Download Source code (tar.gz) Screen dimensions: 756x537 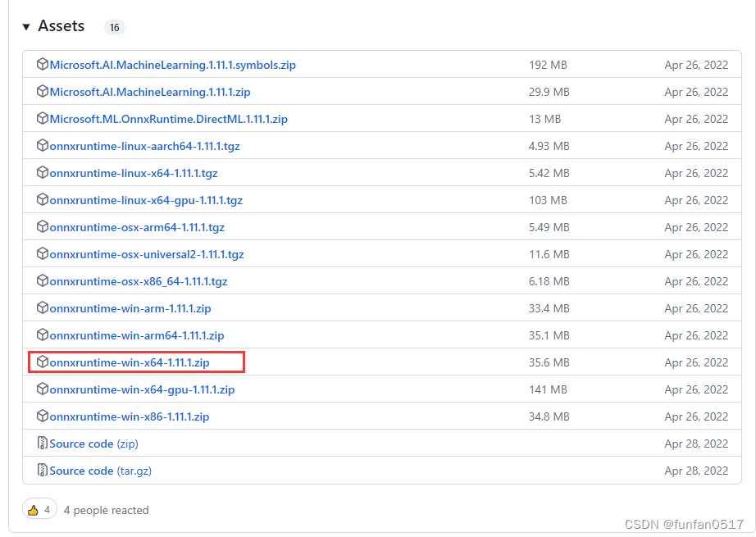pyautogui.click(x=101, y=471)
